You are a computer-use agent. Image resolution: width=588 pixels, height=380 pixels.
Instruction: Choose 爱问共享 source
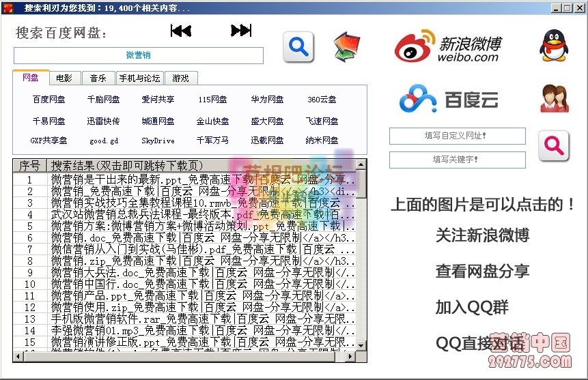point(158,100)
